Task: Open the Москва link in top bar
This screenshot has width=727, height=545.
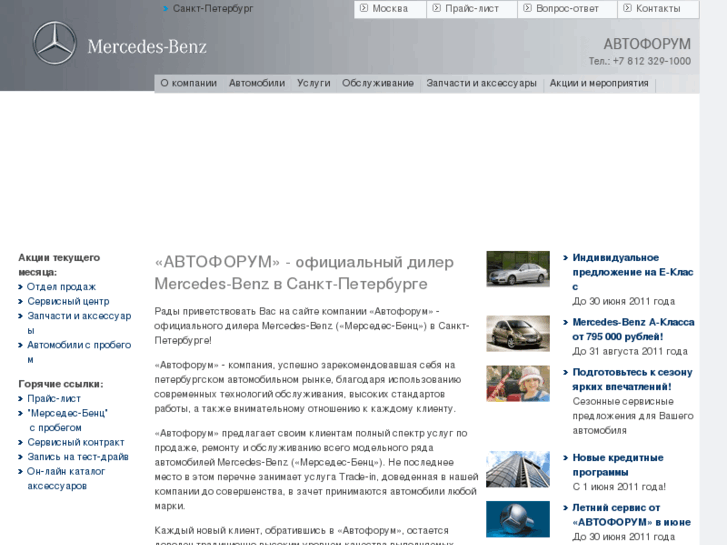Action: click(x=390, y=8)
